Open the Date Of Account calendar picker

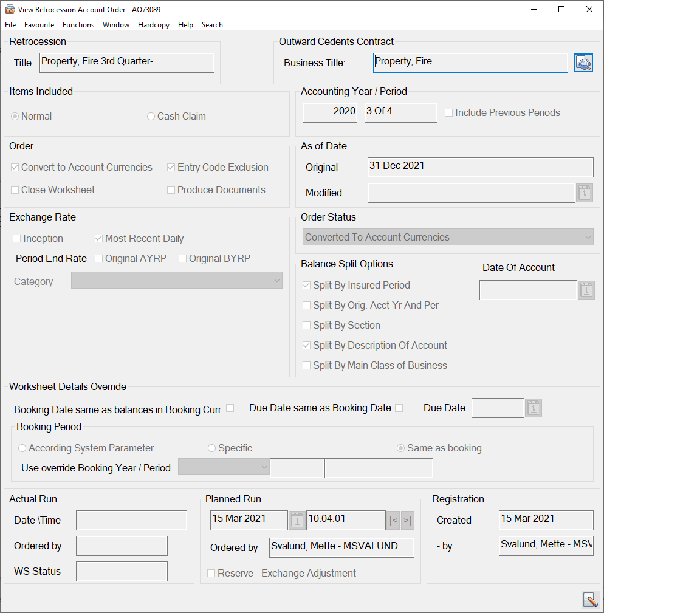(x=586, y=290)
